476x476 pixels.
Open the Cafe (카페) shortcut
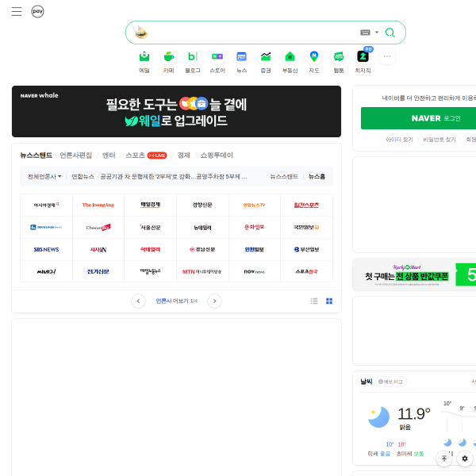coord(169,61)
